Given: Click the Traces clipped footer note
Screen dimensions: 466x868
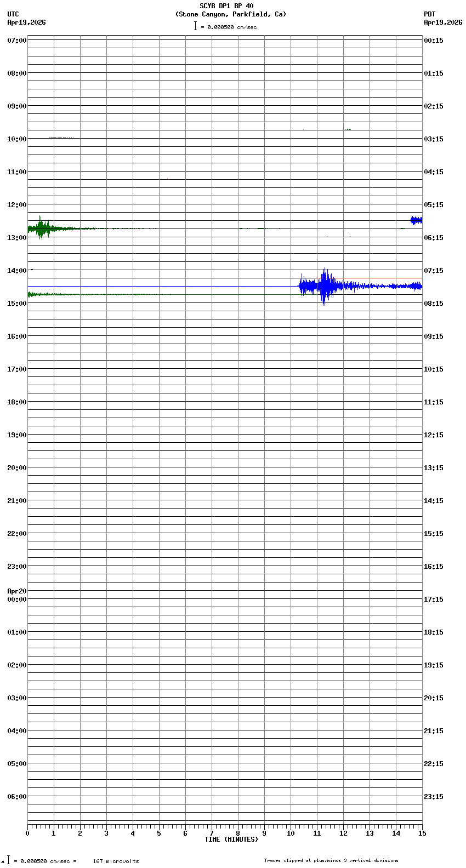Looking at the screenshot, I should (x=331, y=860).
